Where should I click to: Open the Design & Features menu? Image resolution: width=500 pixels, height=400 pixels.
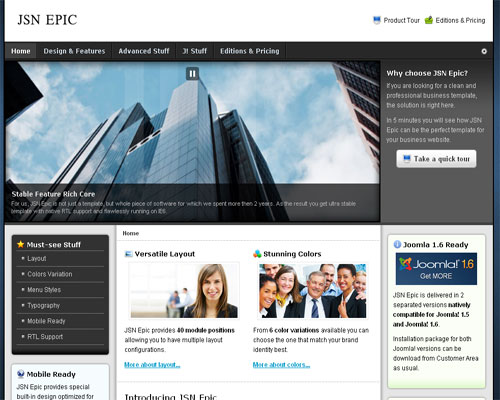(x=74, y=51)
